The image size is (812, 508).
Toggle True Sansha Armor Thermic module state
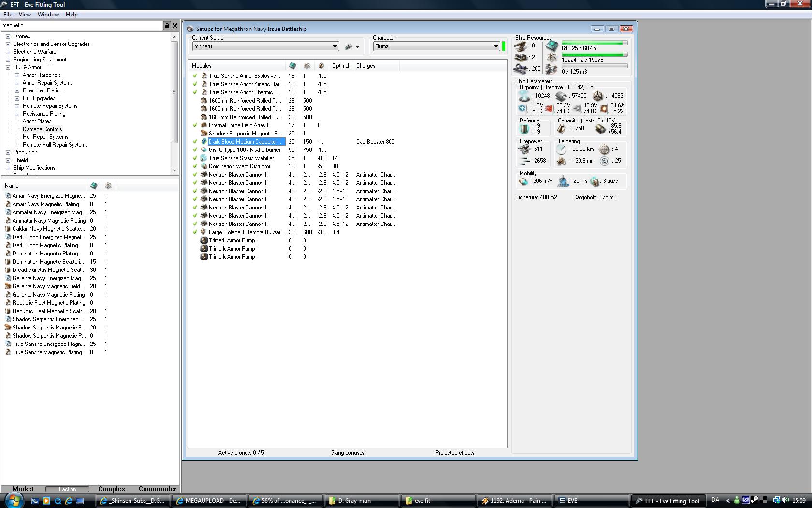tap(195, 92)
